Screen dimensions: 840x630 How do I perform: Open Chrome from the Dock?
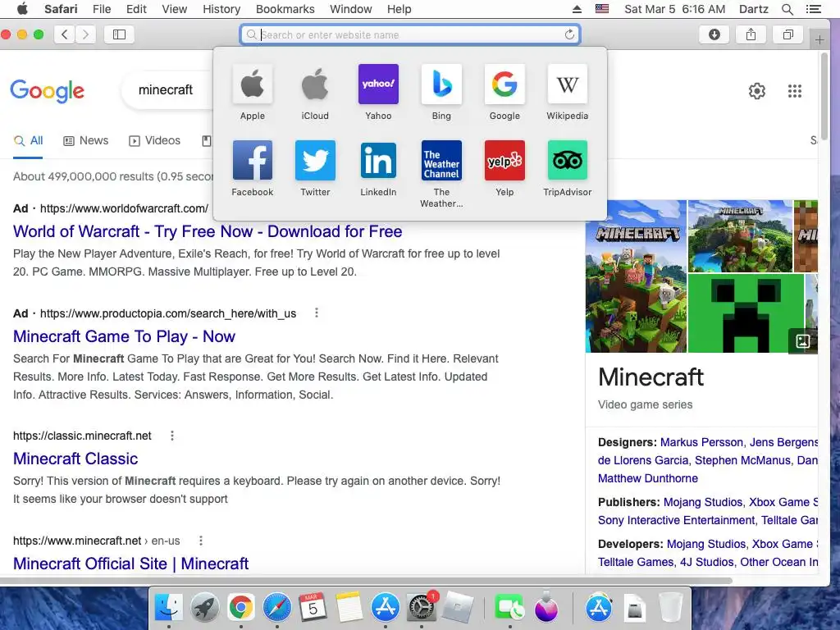click(x=241, y=608)
